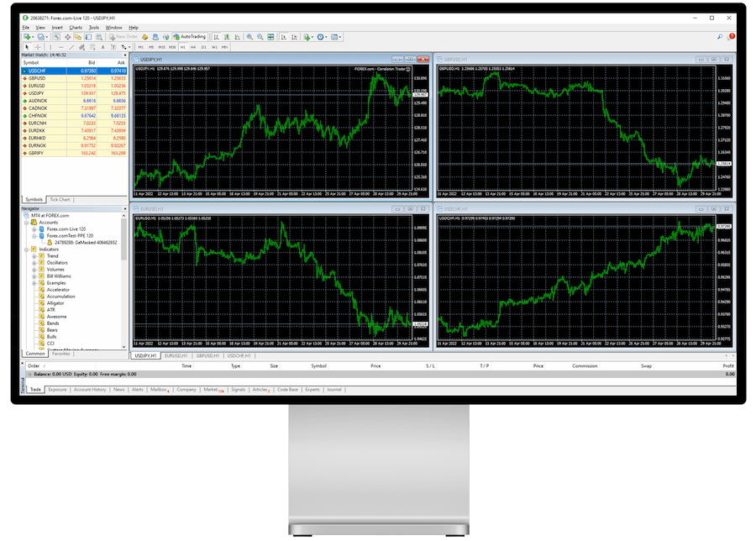Open the New Chart toolbar icon
The width and height of the screenshot is (756, 541).
pyautogui.click(x=28, y=37)
